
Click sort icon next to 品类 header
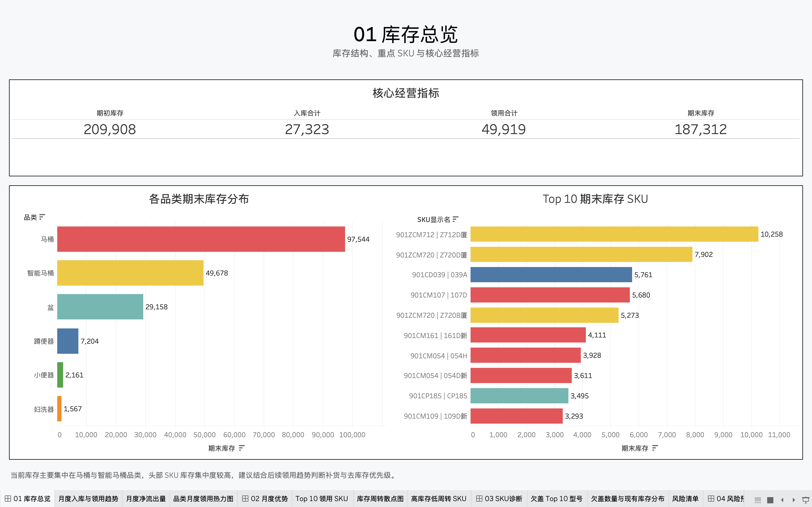42,217
